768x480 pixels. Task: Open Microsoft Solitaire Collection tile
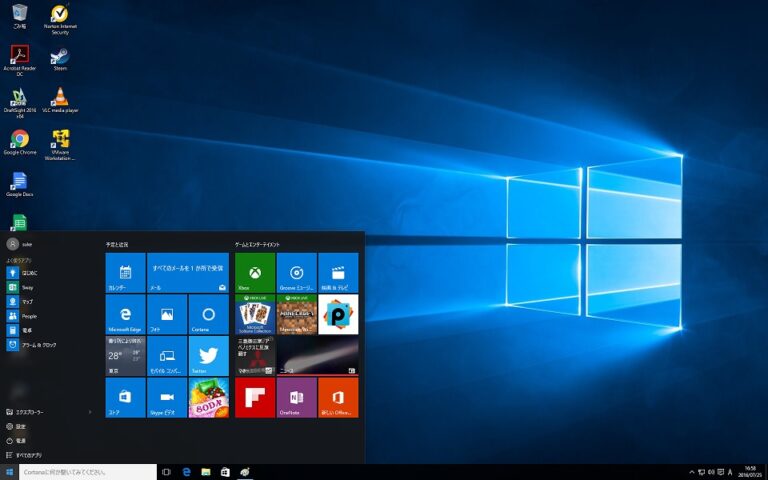pos(255,314)
